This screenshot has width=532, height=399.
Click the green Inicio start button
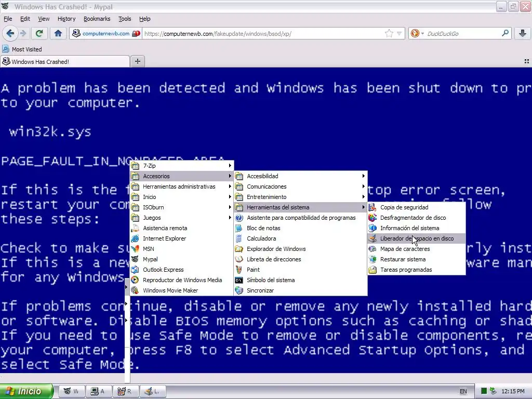pyautogui.click(x=26, y=391)
